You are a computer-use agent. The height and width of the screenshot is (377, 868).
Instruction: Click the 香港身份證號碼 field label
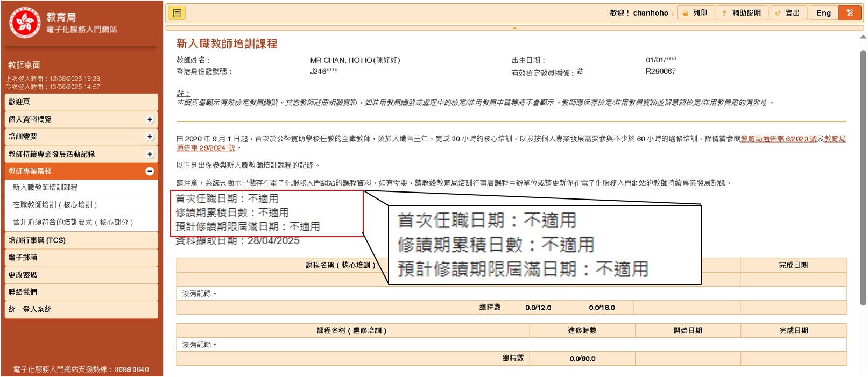point(204,72)
